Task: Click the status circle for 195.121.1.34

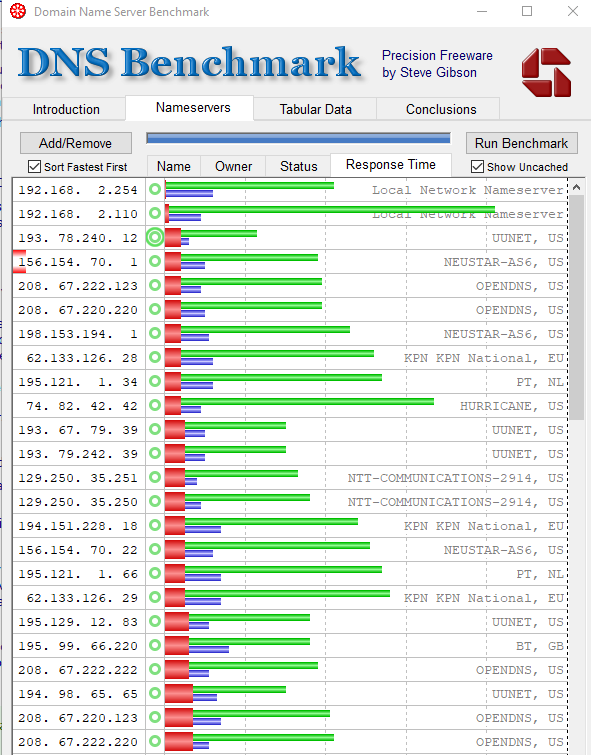Action: 155,381
